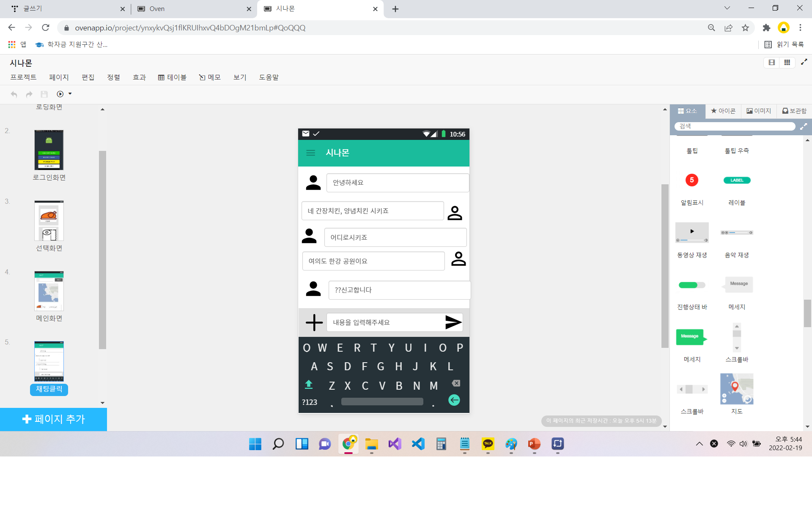Open the dropdown arrow next to the preview play button

point(70,94)
